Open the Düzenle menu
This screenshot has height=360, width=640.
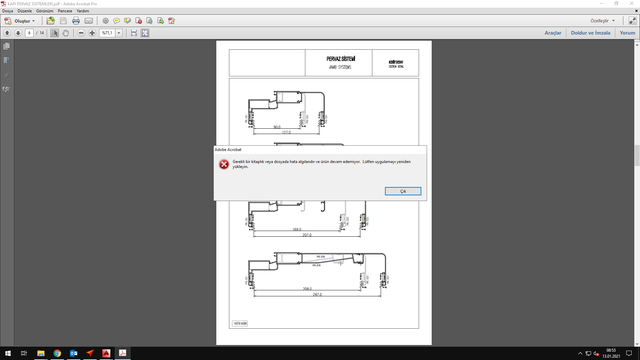click(24, 11)
